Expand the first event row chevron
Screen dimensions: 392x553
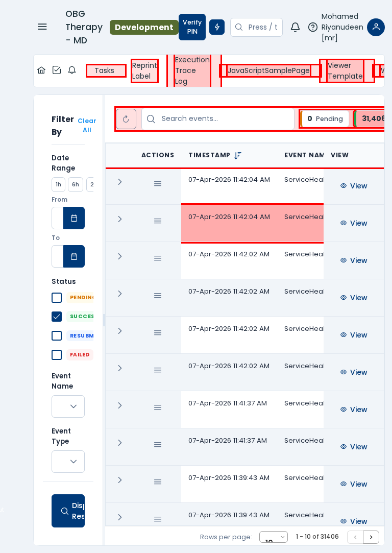120,182
